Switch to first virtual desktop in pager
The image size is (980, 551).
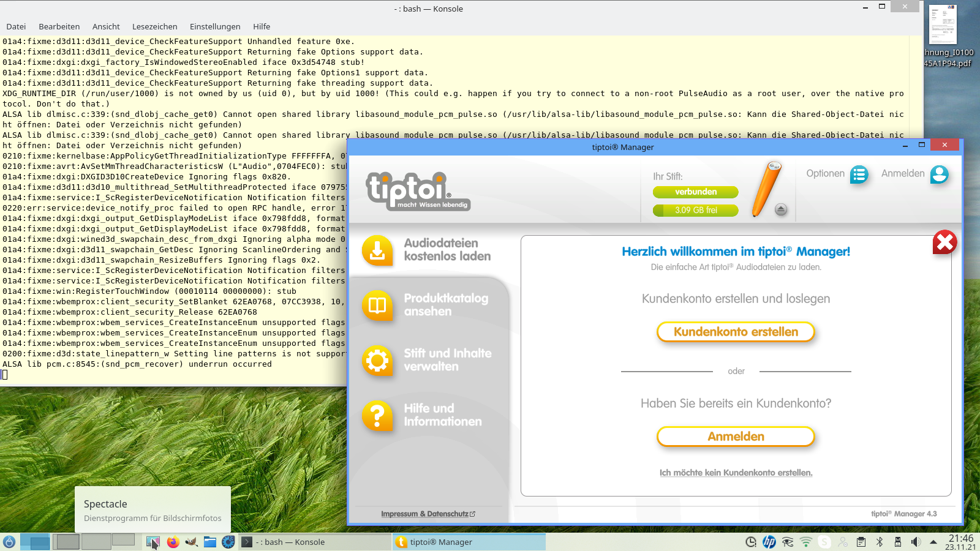click(36, 542)
